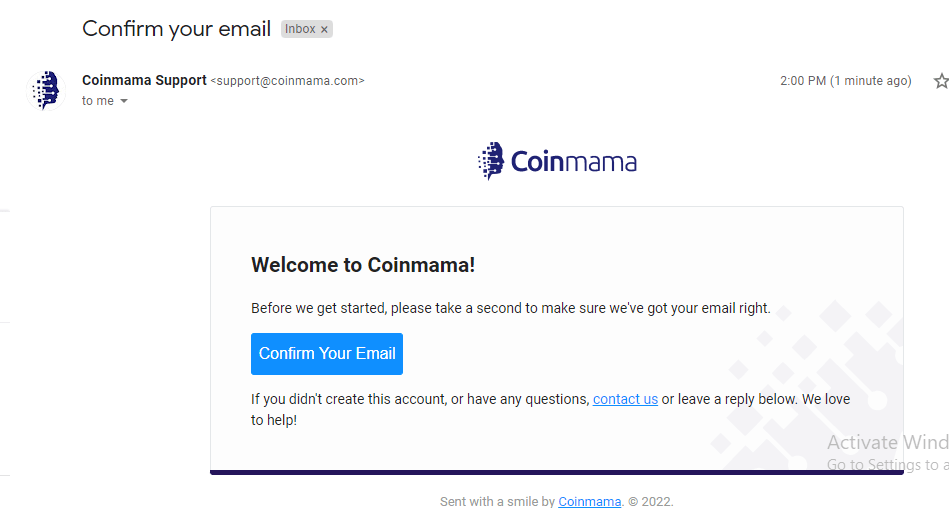Click the 'If you didn't create this account' paragraph
949x508 pixels.
pos(551,409)
